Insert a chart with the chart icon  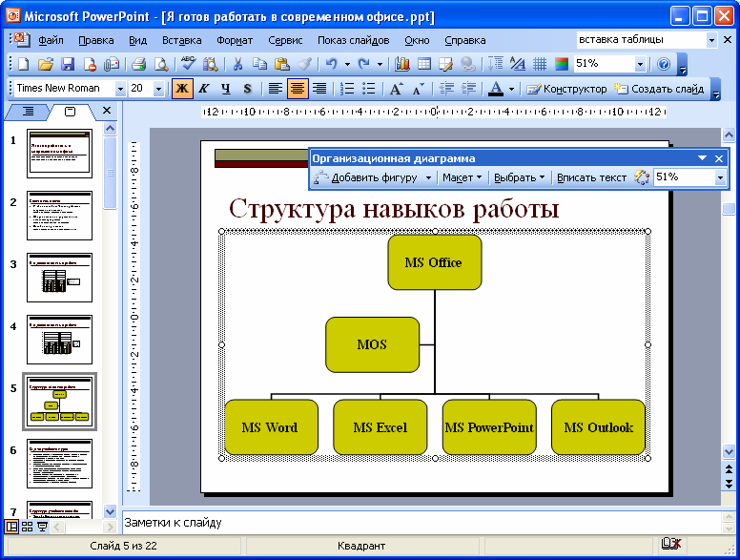(x=401, y=64)
